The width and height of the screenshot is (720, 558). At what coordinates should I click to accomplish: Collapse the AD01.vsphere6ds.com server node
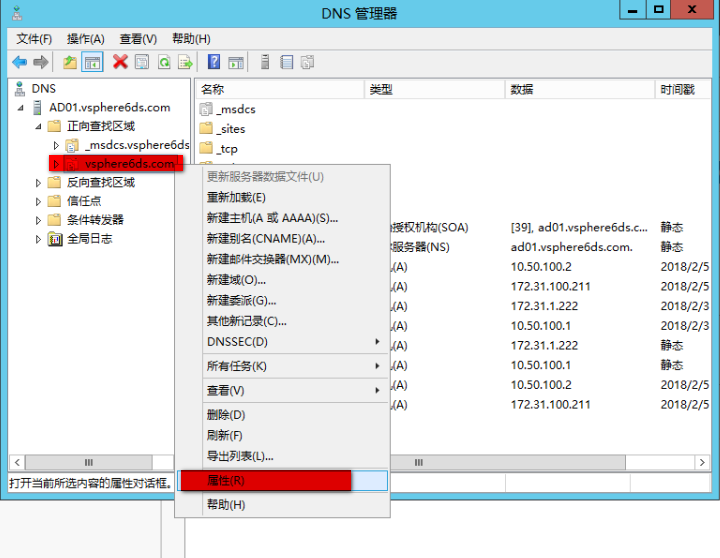tap(21, 108)
